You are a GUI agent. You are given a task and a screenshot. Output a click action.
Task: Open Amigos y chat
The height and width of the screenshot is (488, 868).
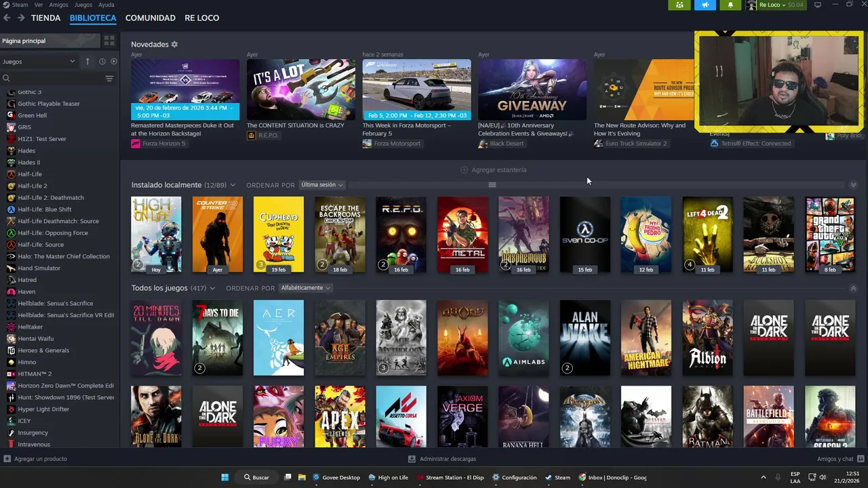click(x=840, y=459)
